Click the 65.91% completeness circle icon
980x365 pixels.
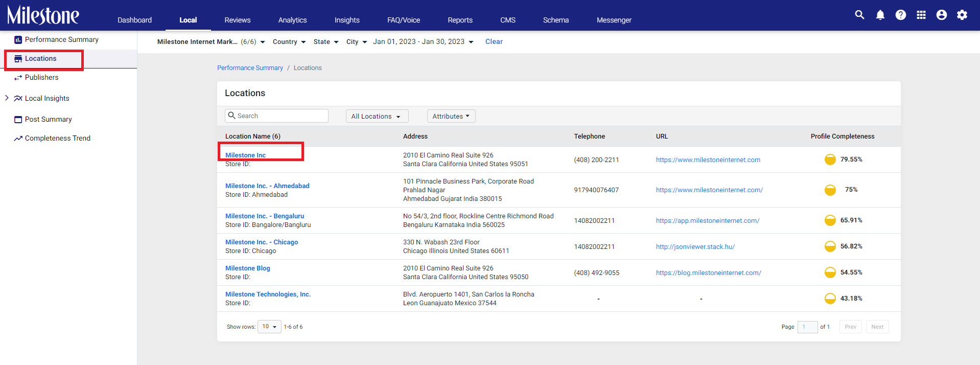[x=830, y=220]
